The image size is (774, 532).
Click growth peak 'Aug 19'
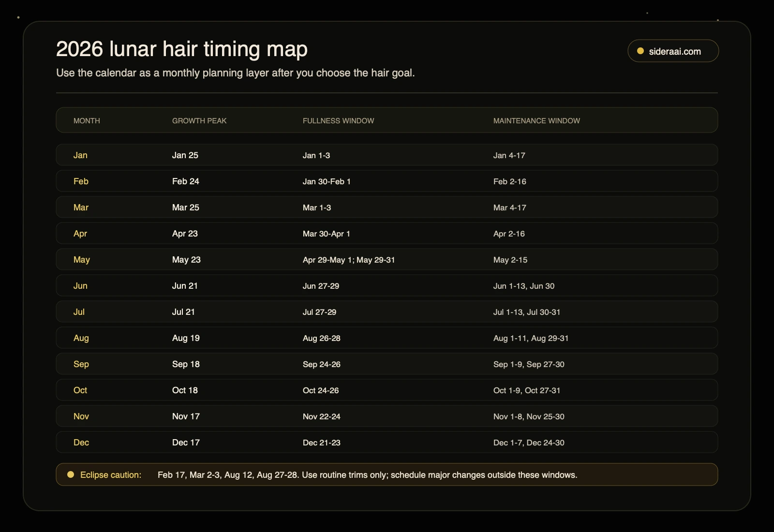pyautogui.click(x=186, y=338)
